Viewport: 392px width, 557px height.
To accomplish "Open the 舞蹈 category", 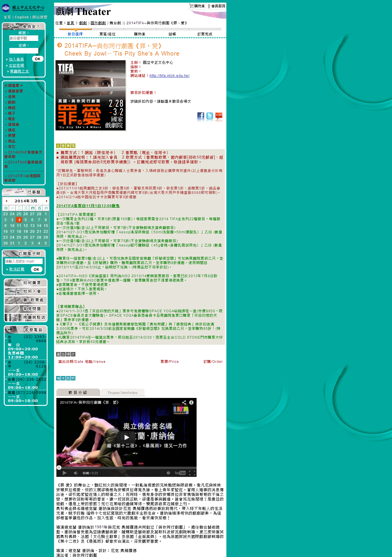I will click(12, 108).
